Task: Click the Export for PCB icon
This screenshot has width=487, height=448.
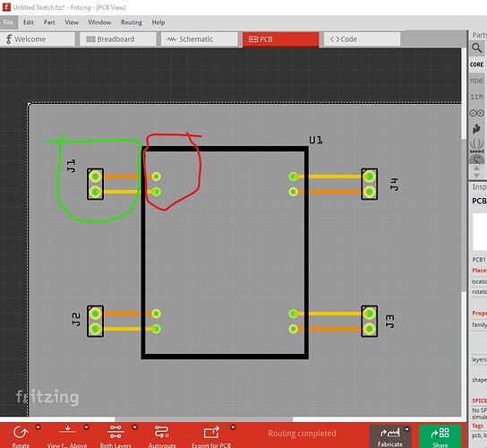Action: click(x=211, y=432)
